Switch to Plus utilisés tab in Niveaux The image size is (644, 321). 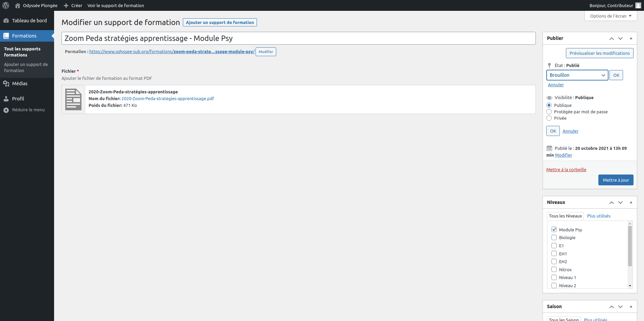598,216
